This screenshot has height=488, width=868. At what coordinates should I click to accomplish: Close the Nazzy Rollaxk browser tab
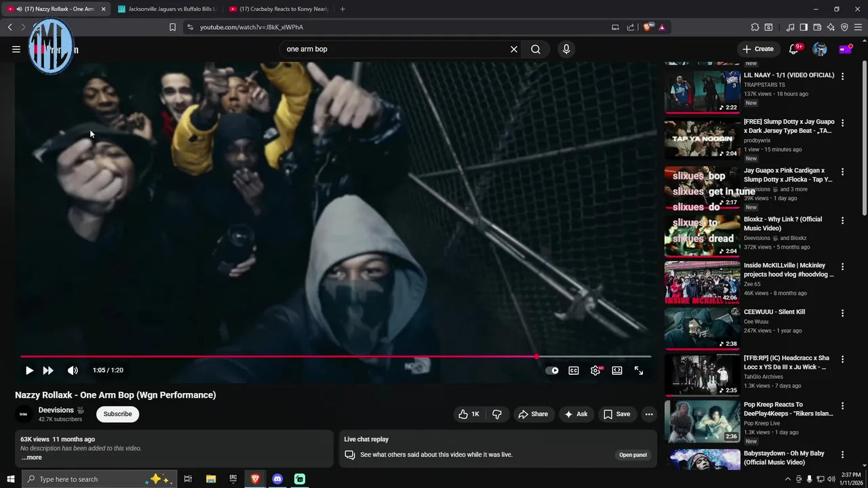[x=103, y=9]
